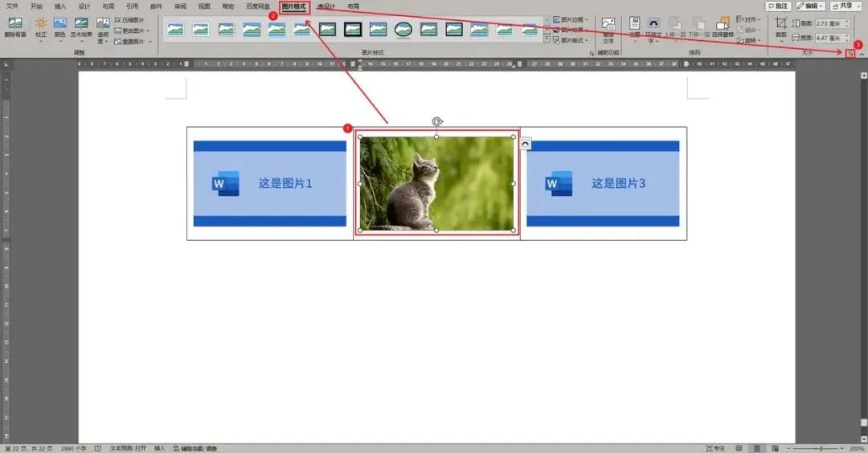Click the 删除背景 (Remove Background) icon
This screenshot has height=453, width=868.
click(x=15, y=27)
